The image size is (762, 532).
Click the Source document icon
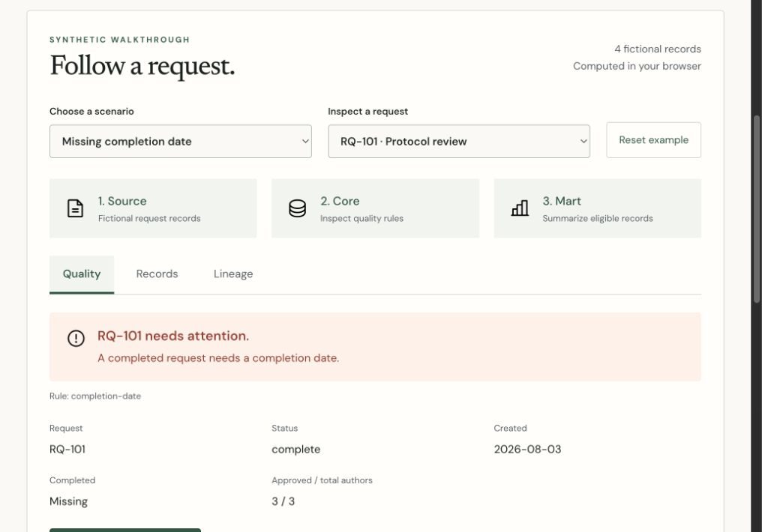(75, 208)
